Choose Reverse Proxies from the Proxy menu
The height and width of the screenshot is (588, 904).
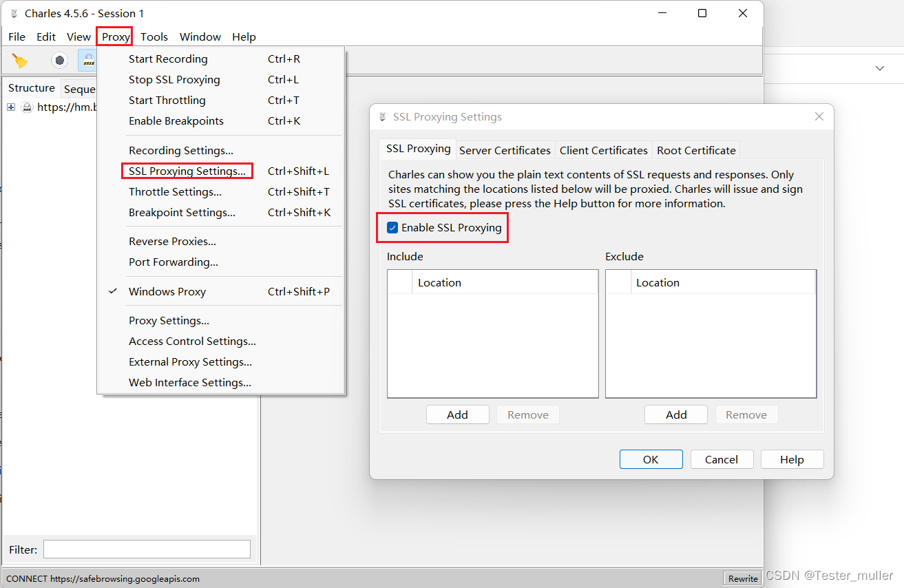pos(220,242)
